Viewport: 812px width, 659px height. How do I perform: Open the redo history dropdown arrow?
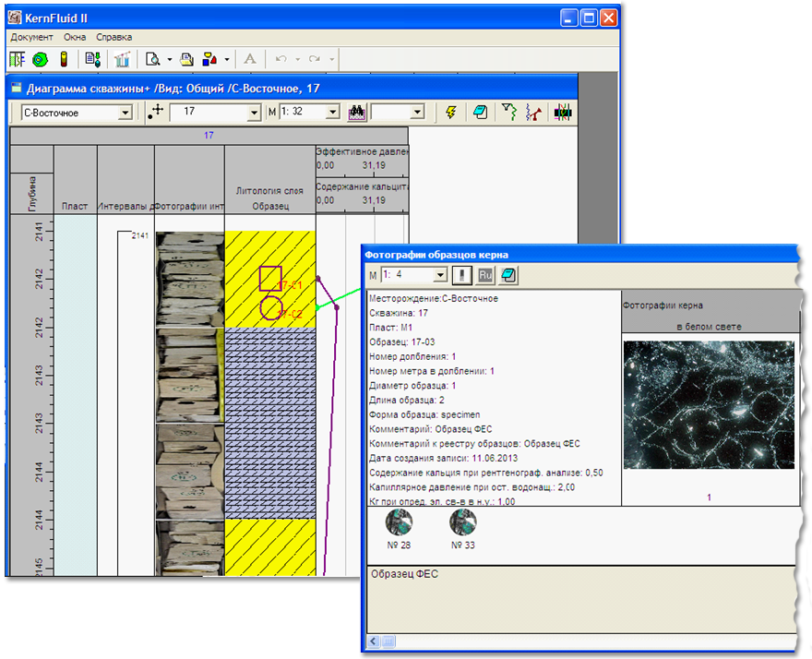tap(332, 60)
